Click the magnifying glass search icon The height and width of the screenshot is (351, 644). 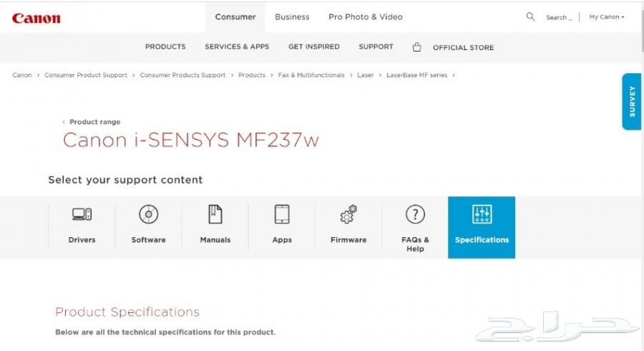(x=530, y=16)
